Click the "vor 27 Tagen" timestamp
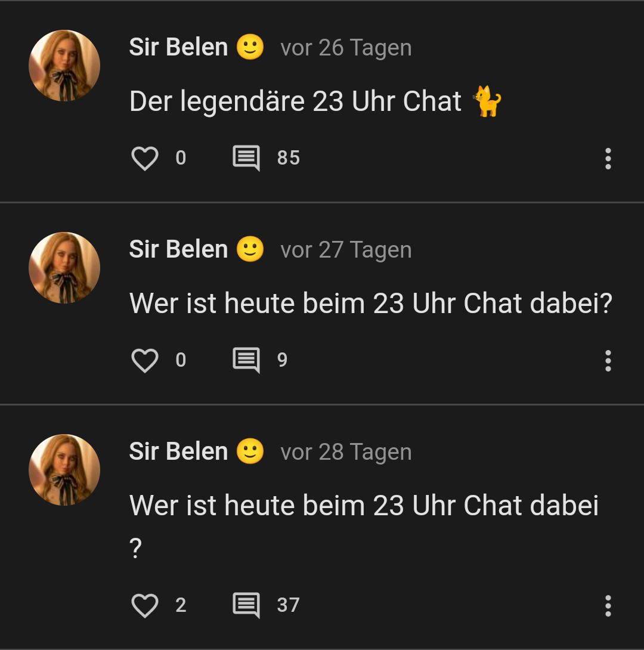The image size is (644, 650). pos(346,250)
